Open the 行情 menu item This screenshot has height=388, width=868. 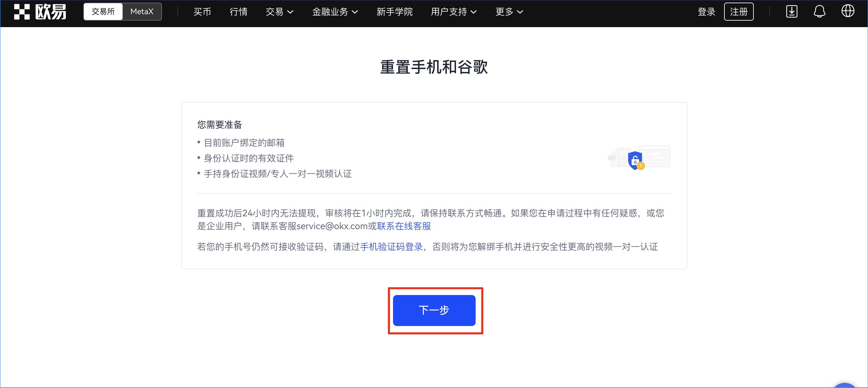[238, 12]
